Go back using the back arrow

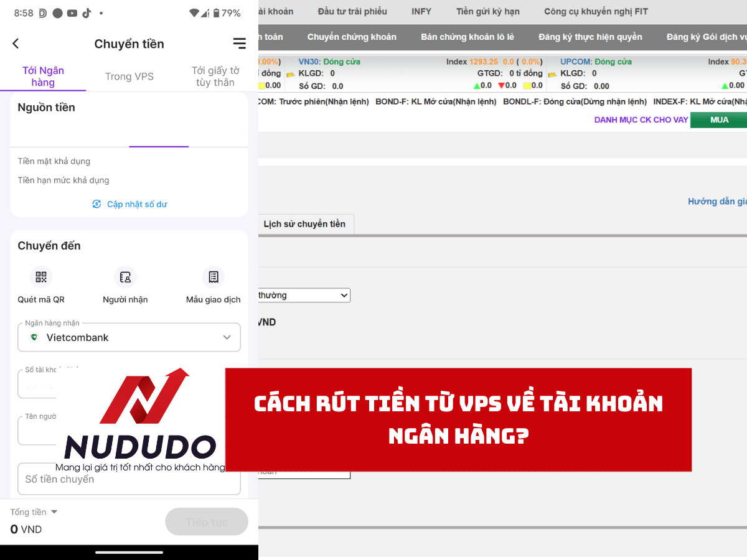[16, 44]
